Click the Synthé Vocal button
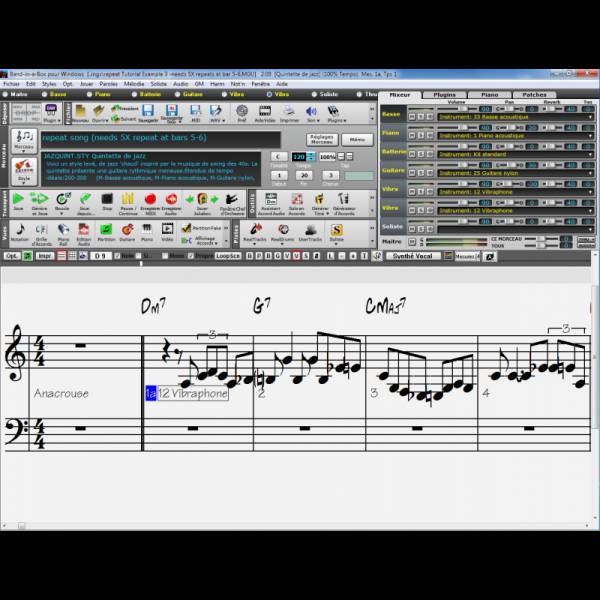Screen dimensions: 600x600 pyautogui.click(x=412, y=256)
